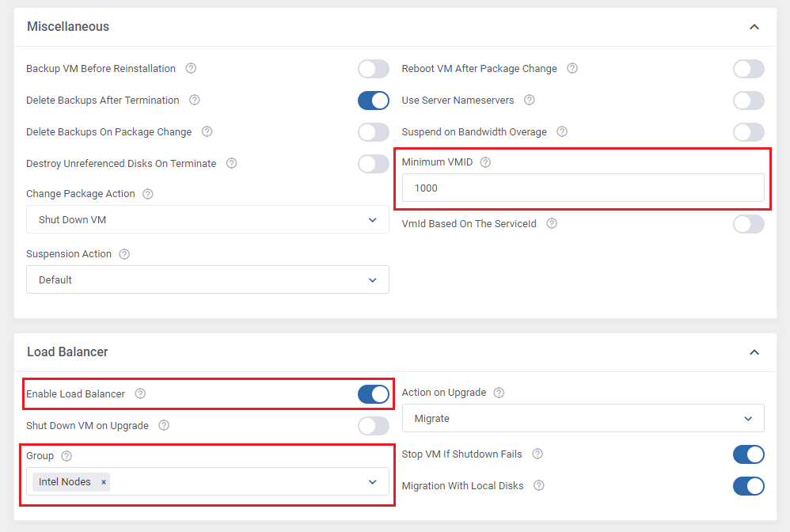The image size is (790, 532).
Task: Toggle Backup VM Before Reinstallation switch
Action: pos(374,69)
